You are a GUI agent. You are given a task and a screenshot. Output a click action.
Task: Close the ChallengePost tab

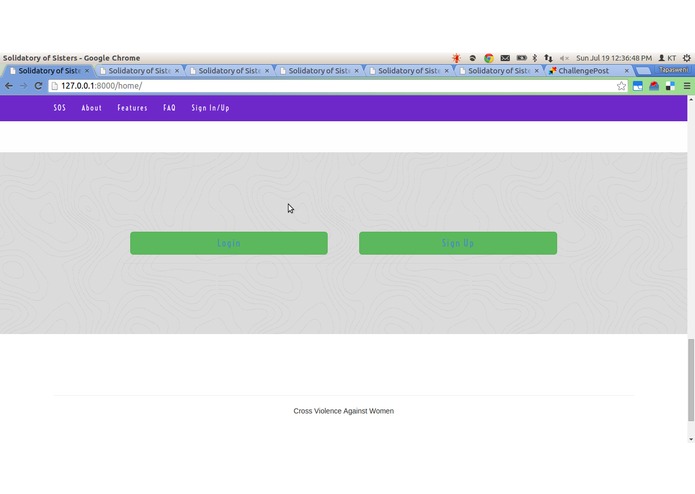(x=627, y=71)
